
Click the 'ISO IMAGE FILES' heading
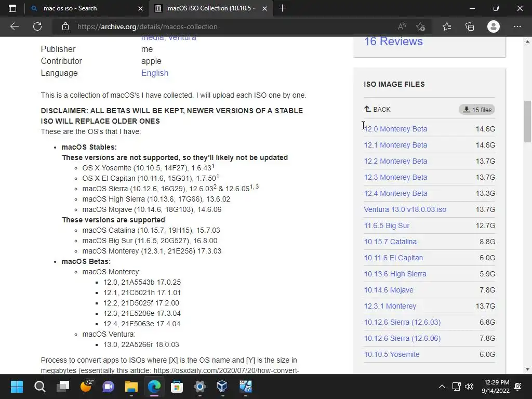pyautogui.click(x=394, y=84)
